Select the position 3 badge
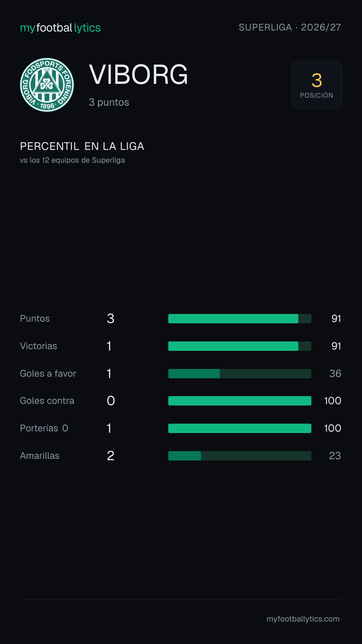362x644 pixels. [x=317, y=85]
